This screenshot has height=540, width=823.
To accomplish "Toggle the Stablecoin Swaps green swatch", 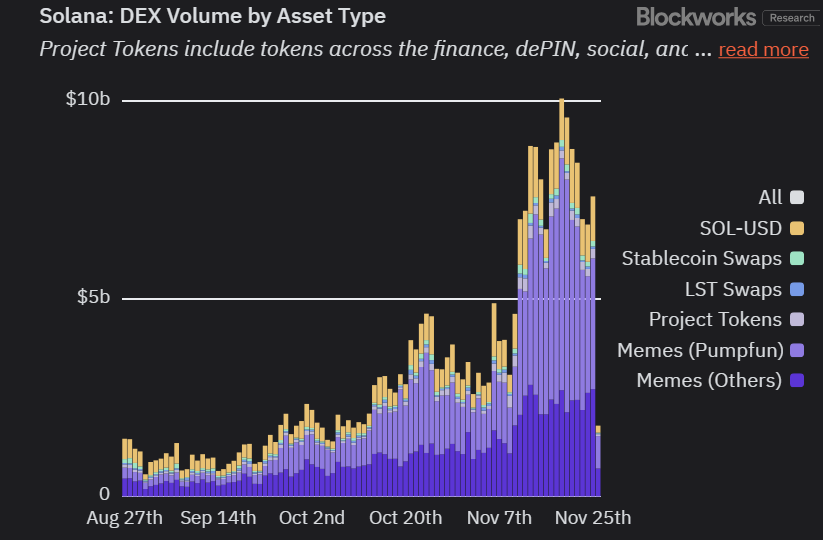I will click(797, 258).
